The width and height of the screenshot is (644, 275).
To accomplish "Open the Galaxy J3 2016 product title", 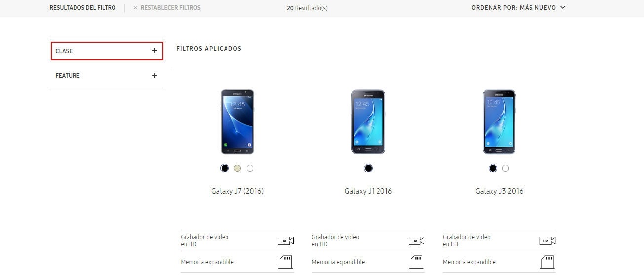I will pyautogui.click(x=499, y=191).
